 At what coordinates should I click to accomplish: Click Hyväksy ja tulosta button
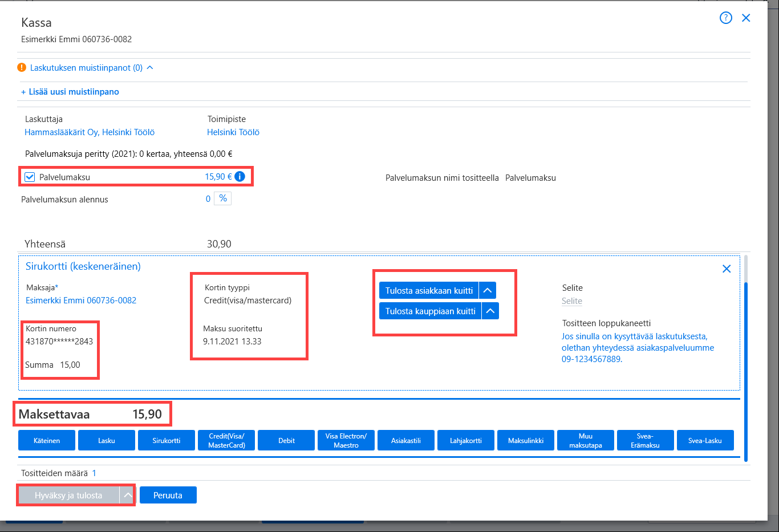click(x=68, y=496)
